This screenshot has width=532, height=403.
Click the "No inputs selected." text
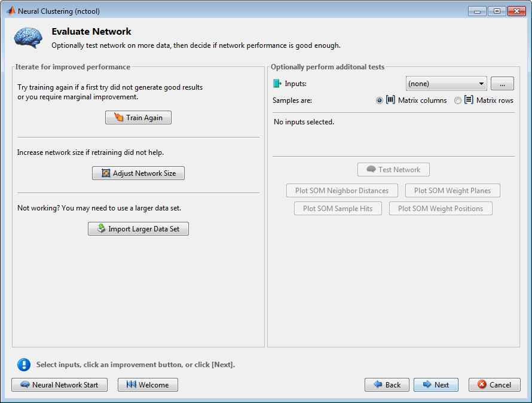[304, 122]
